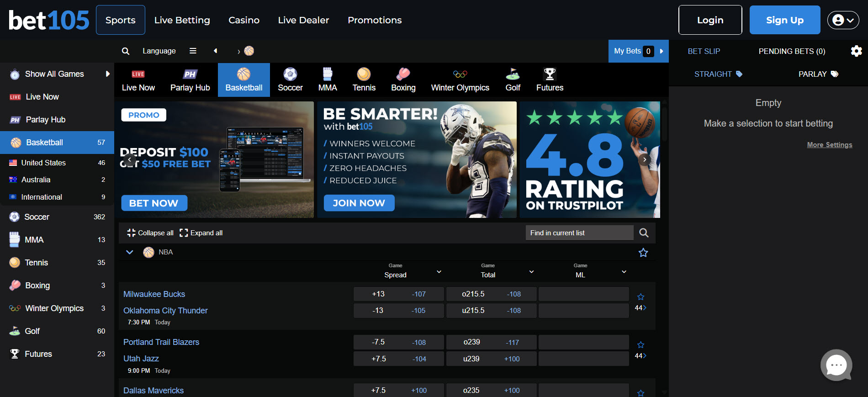
Task: Click the Find in current list field
Action: point(579,233)
